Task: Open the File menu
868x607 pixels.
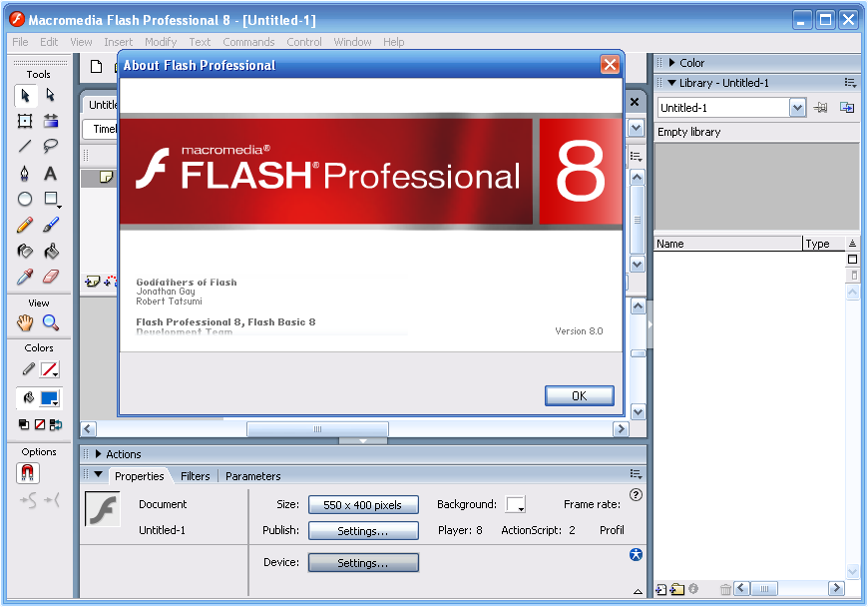Action: [x=20, y=42]
